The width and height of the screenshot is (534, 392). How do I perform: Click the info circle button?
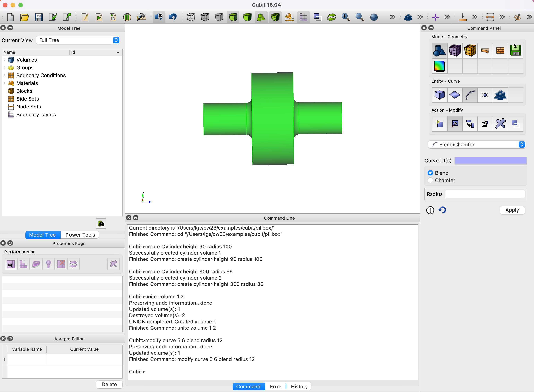[430, 210]
